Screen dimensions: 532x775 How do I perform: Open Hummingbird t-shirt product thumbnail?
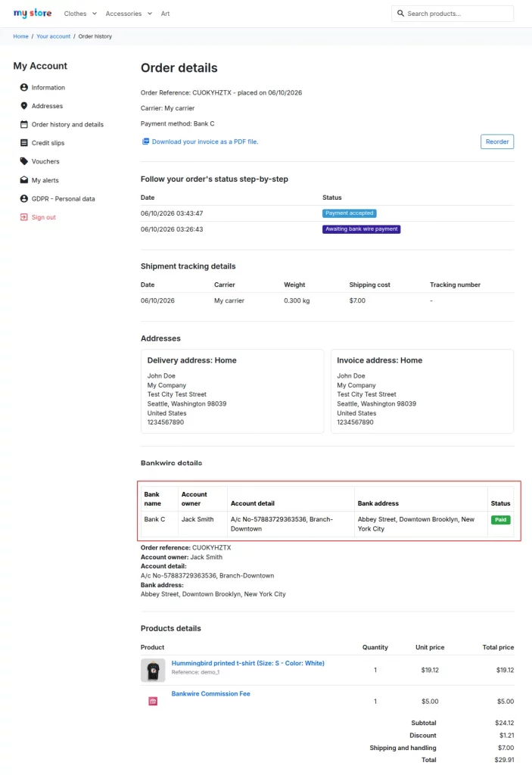[153, 671]
